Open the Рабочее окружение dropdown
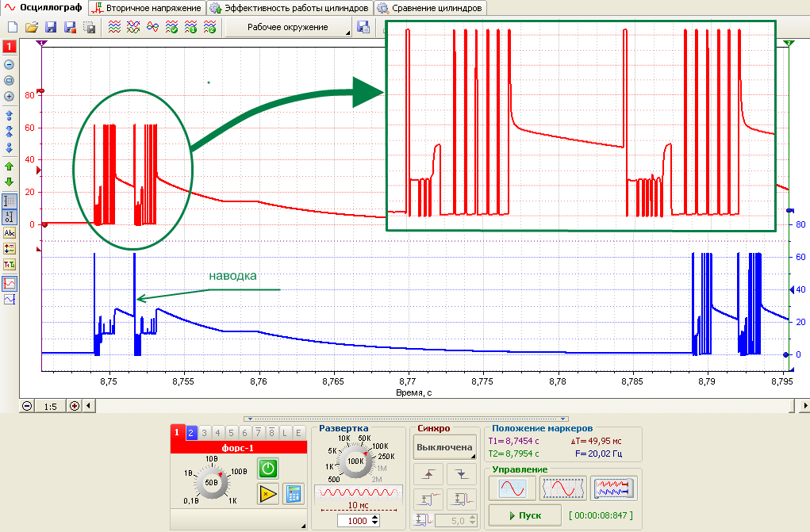This screenshot has height=532, width=810. pyautogui.click(x=288, y=28)
